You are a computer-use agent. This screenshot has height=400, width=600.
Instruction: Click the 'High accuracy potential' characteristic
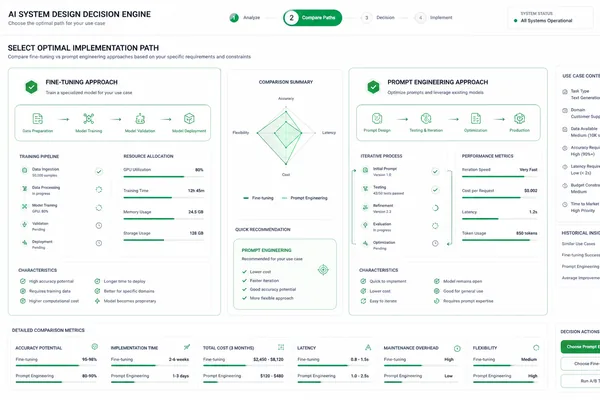pos(47,281)
